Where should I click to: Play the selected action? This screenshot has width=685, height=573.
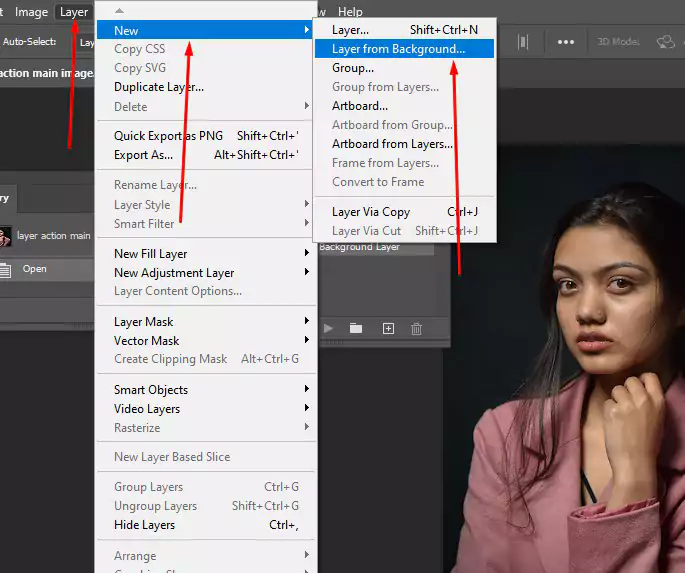pos(328,328)
